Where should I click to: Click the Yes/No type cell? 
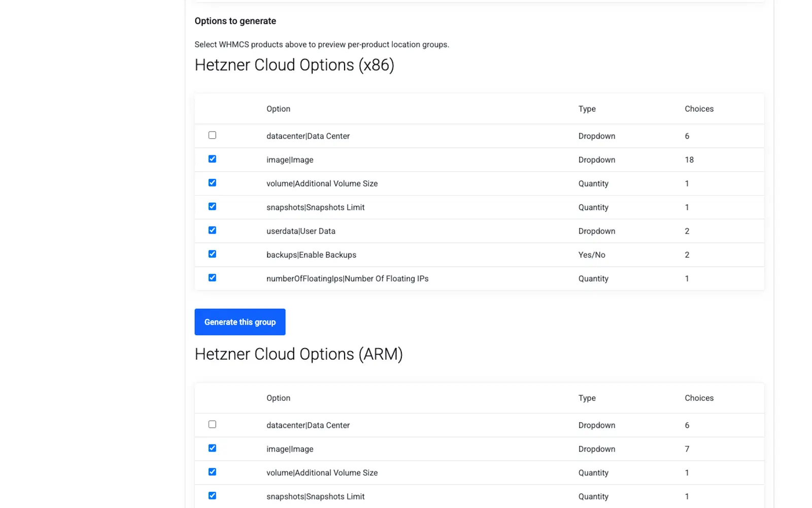592,255
